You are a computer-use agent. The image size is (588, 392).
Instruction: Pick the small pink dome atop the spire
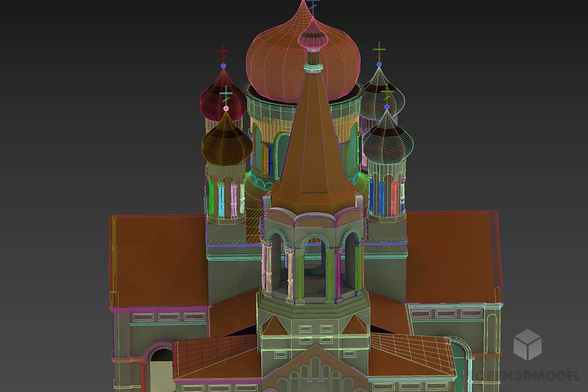(313, 36)
